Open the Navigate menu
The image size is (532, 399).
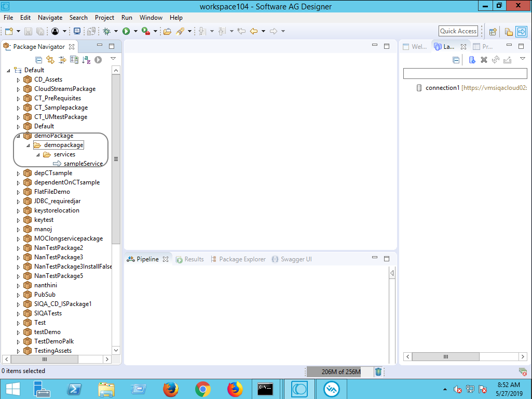click(x=50, y=18)
